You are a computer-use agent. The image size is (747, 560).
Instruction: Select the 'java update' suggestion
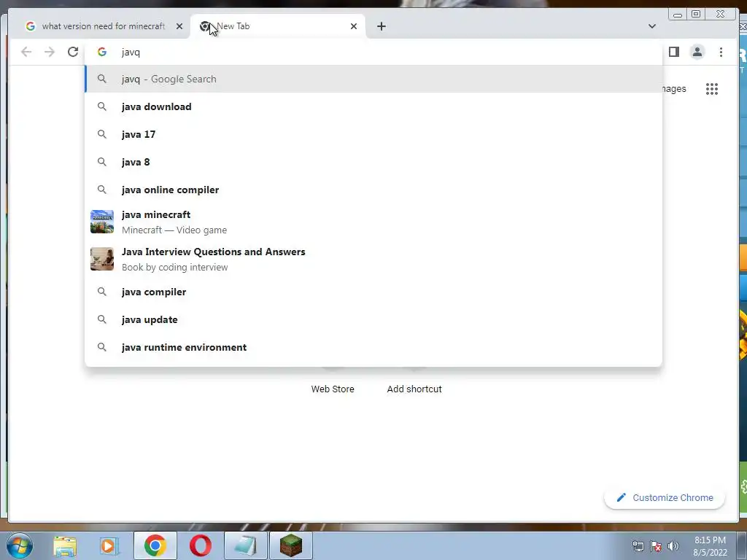[x=373, y=319]
